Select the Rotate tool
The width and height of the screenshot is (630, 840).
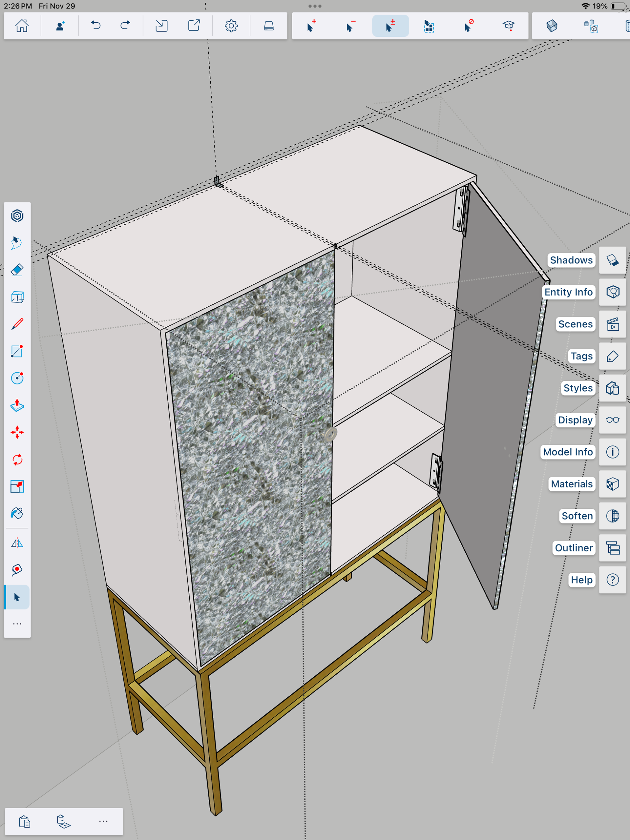17,460
